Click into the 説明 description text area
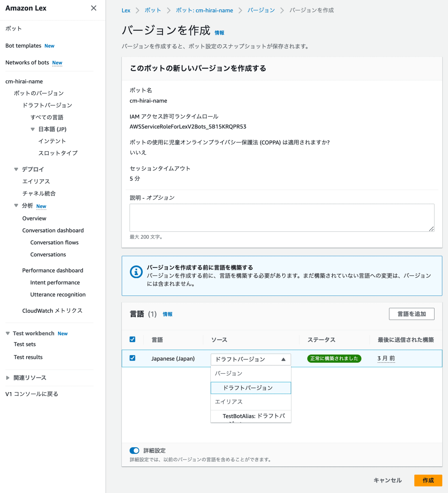This screenshot has height=493, width=448. point(282,217)
